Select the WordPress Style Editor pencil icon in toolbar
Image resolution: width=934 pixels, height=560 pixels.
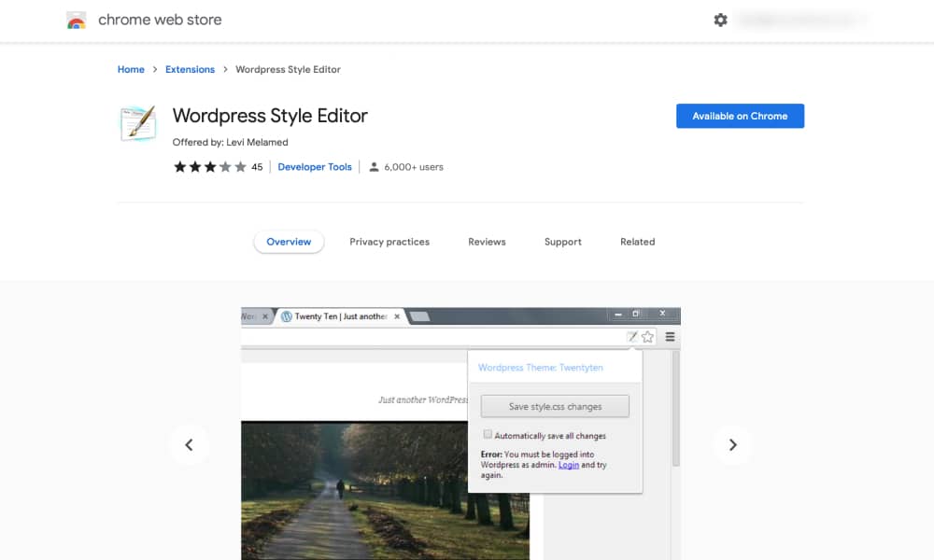633,336
